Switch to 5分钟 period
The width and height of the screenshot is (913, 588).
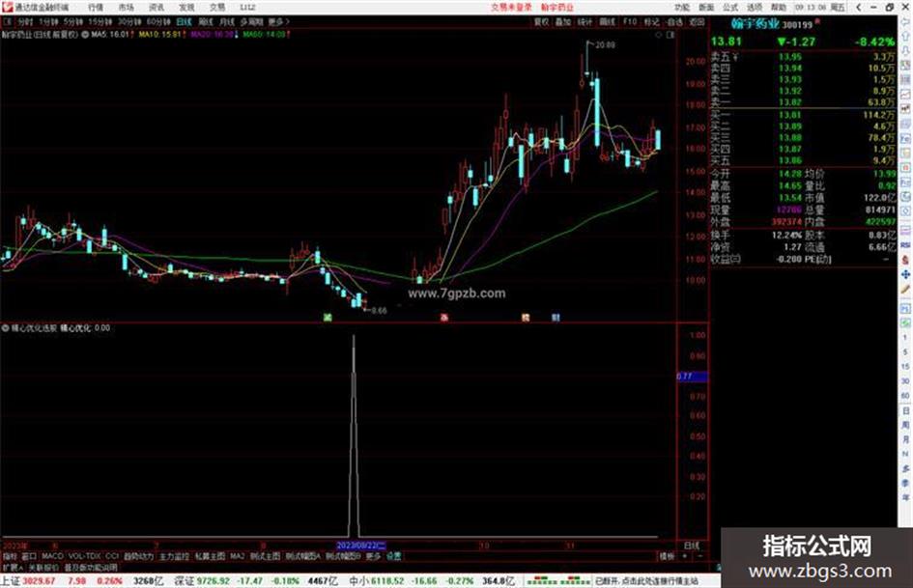[73, 21]
